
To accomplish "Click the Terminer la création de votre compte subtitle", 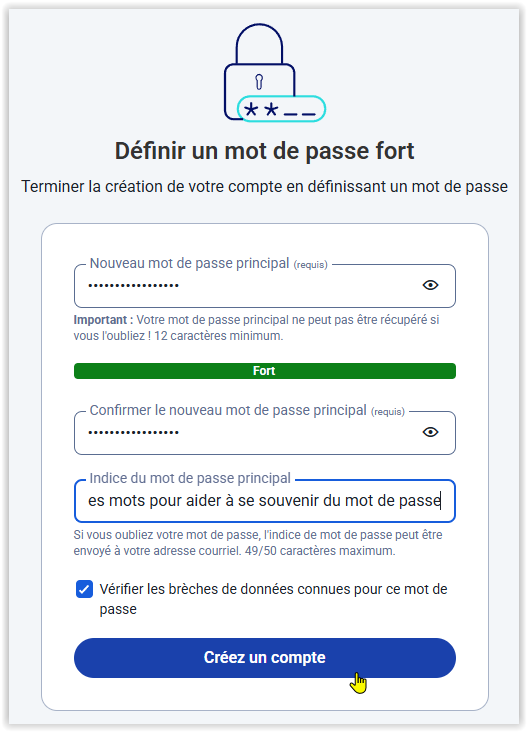I will point(264,186).
